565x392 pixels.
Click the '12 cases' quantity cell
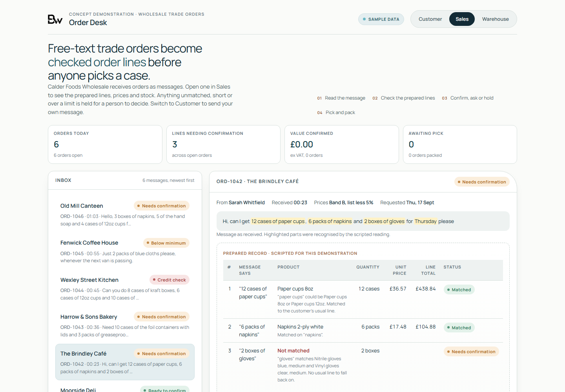[369, 289]
